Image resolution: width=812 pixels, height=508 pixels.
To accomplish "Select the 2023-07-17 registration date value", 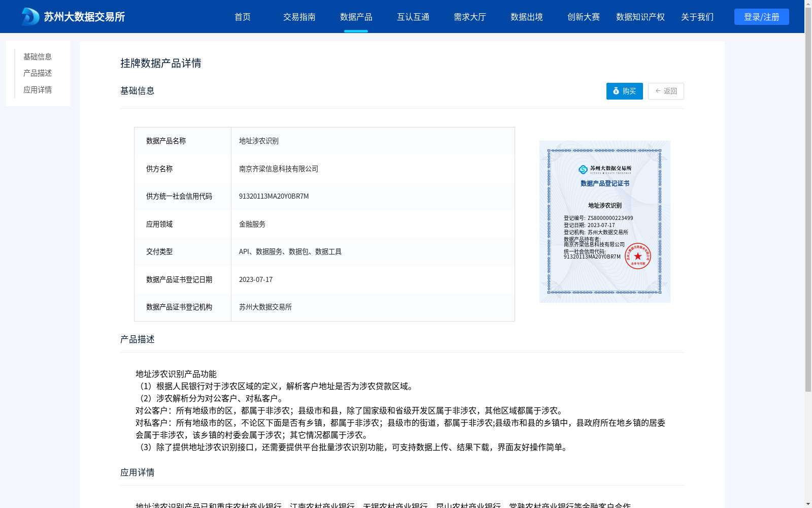I will pyautogui.click(x=256, y=279).
